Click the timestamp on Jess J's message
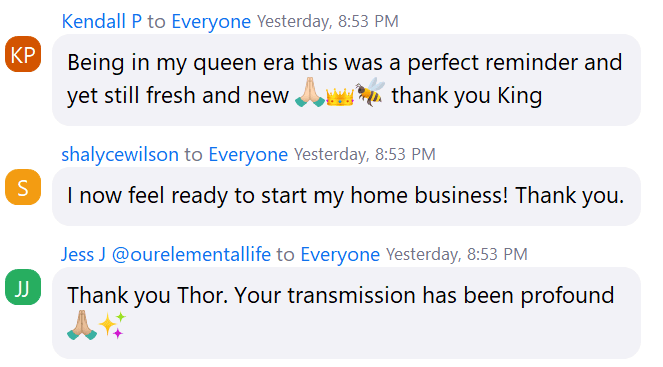The width and height of the screenshot is (663, 367). coord(457,254)
